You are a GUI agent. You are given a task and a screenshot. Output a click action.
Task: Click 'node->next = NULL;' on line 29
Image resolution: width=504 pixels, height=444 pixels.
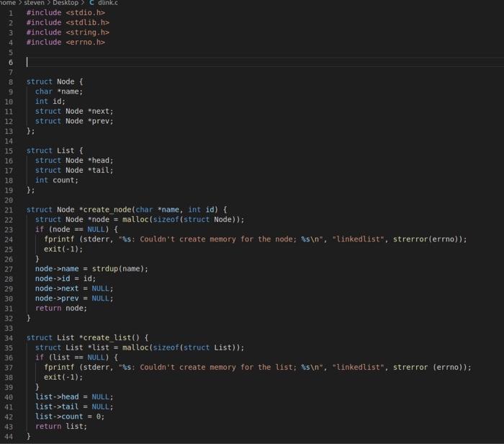click(74, 288)
